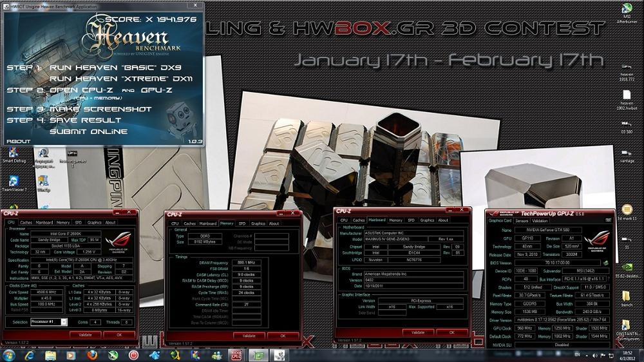Screen dimensions: 644x362
Task: Open Windows Explorer from taskbar
Action: [x=50, y=355]
